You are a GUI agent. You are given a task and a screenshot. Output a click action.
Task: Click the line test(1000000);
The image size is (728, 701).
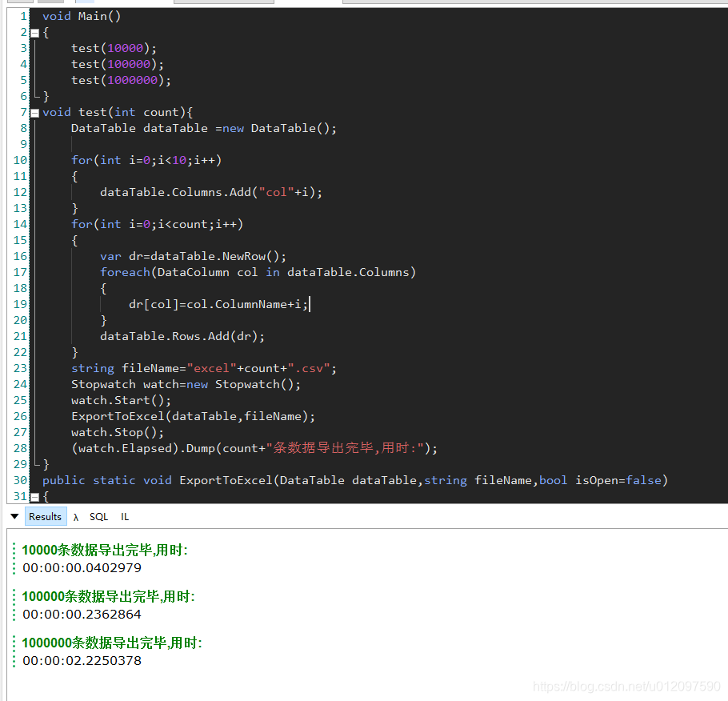click(x=121, y=80)
